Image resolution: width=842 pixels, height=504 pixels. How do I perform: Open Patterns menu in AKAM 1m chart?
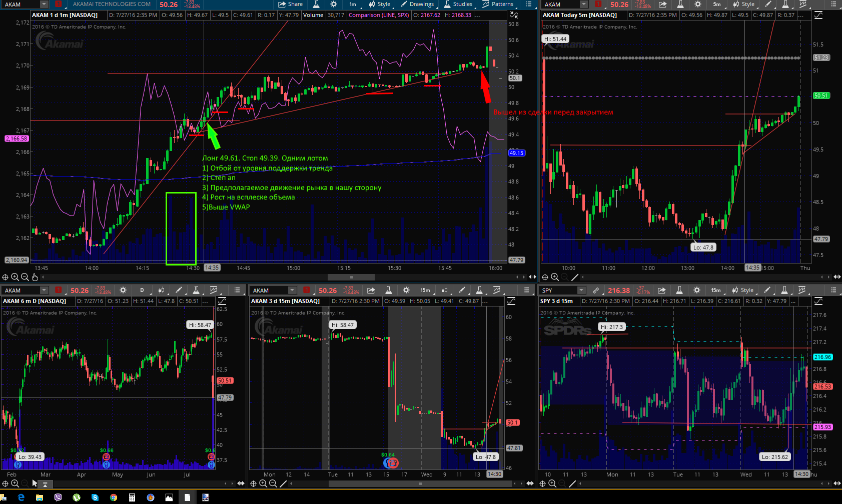(498, 4)
